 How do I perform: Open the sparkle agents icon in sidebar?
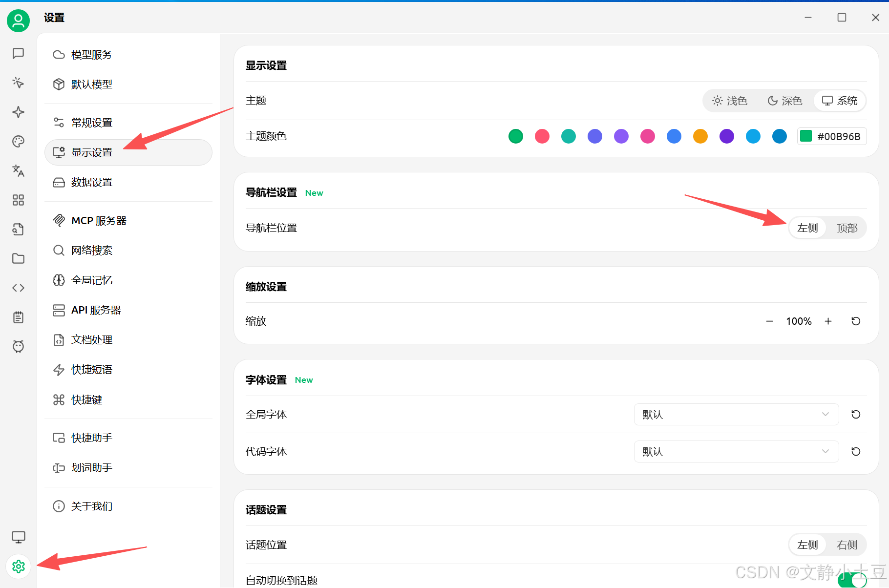point(18,112)
